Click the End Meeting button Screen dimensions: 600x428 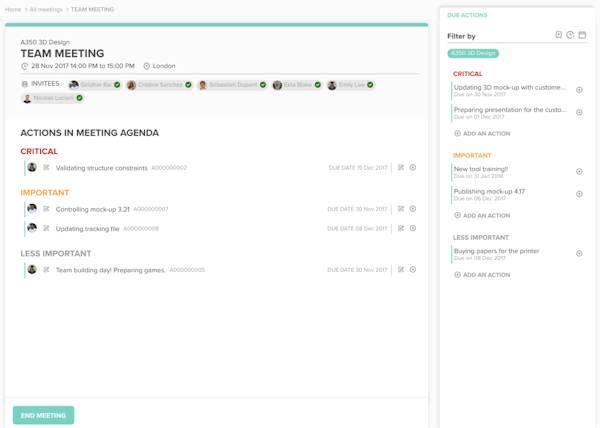click(x=43, y=415)
